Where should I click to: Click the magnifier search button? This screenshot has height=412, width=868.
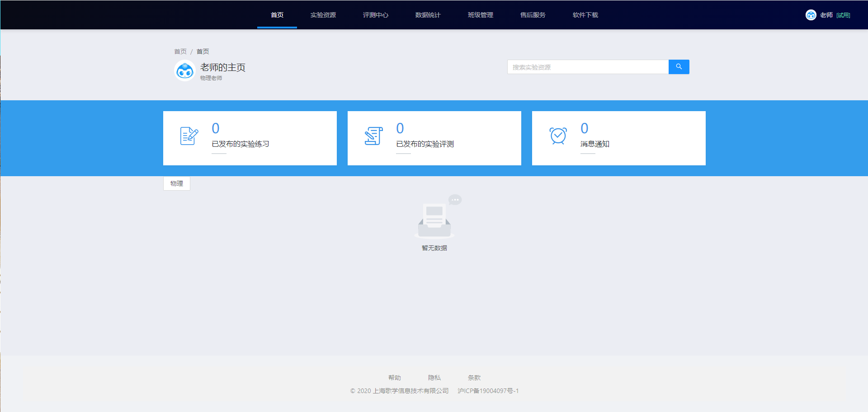pos(679,67)
